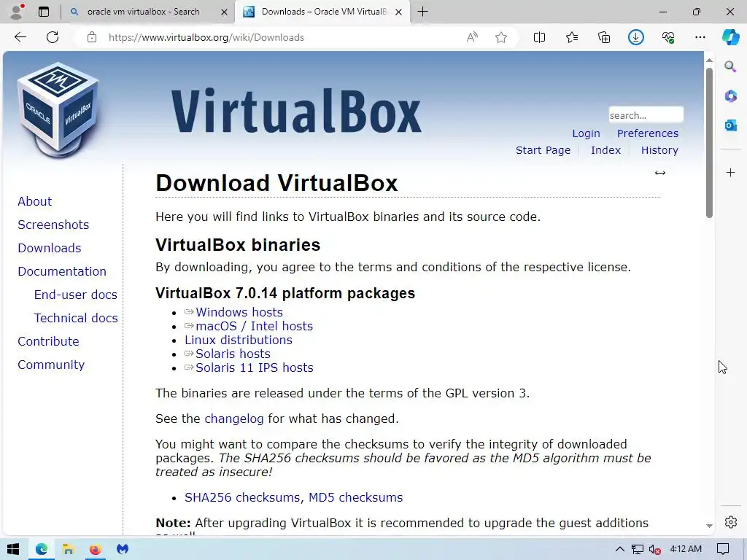Open the browser Downloads panel
The height and width of the screenshot is (560, 747).
click(635, 37)
